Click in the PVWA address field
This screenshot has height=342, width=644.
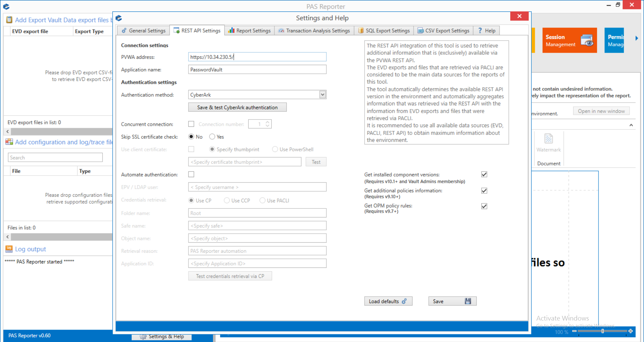tap(257, 57)
